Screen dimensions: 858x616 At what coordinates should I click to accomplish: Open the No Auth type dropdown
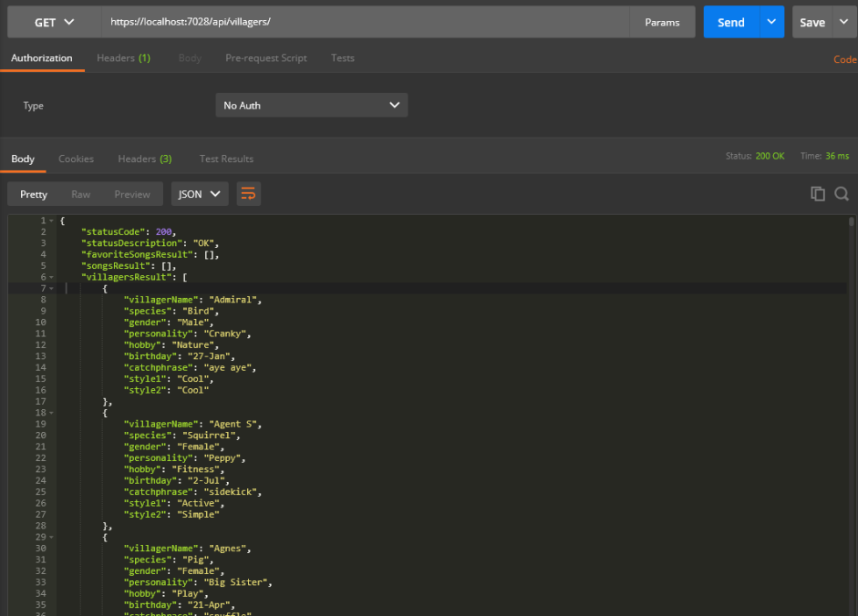(311, 105)
